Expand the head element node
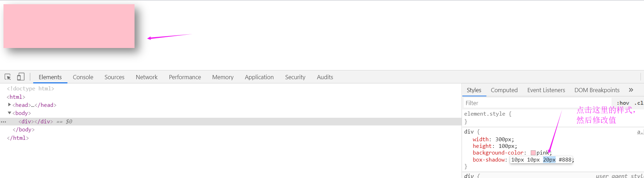 click(9, 105)
